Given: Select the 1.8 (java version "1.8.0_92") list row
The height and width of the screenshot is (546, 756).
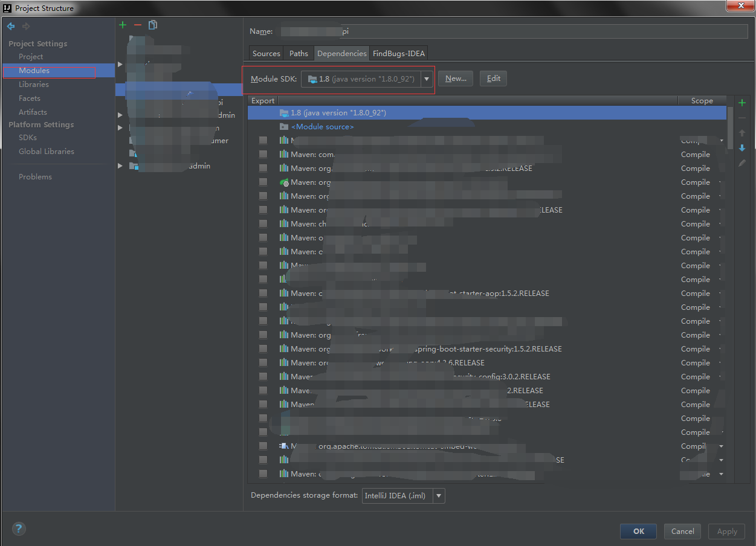Looking at the screenshot, I should pos(487,113).
